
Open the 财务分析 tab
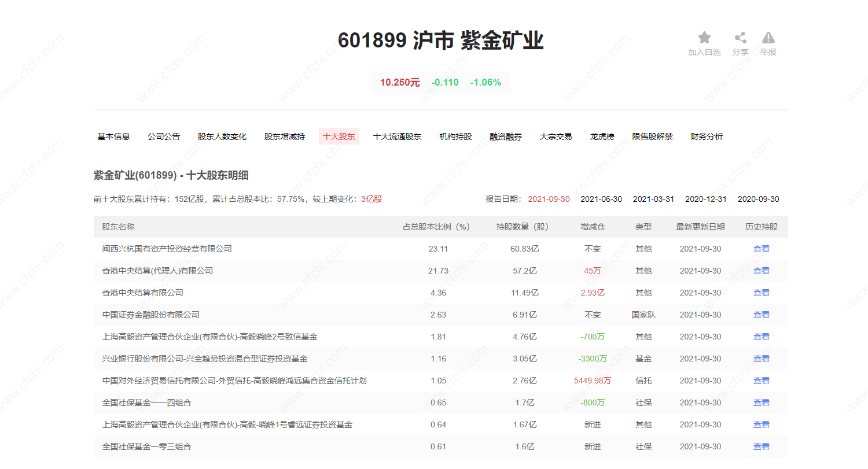click(707, 136)
